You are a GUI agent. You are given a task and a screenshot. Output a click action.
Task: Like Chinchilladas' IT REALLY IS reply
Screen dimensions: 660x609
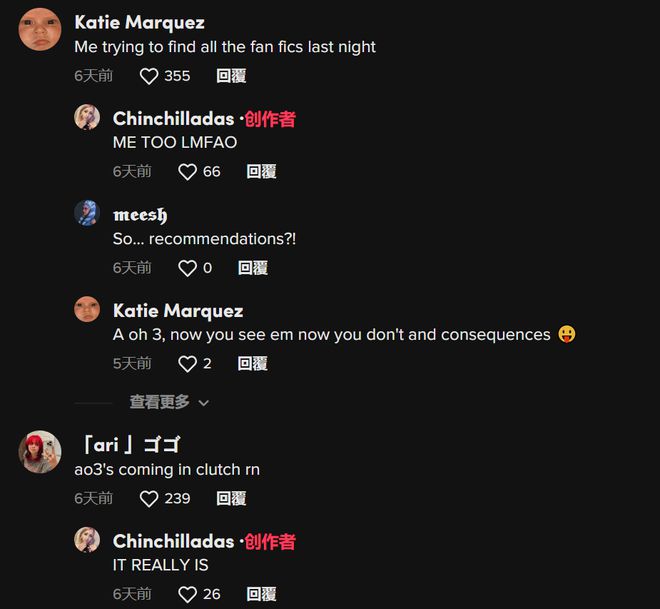tap(187, 595)
